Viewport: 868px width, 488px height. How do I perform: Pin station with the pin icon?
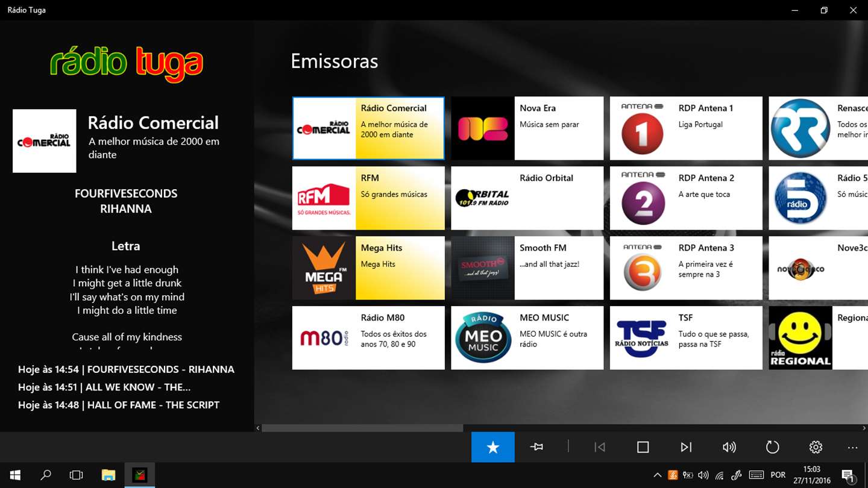(x=536, y=447)
